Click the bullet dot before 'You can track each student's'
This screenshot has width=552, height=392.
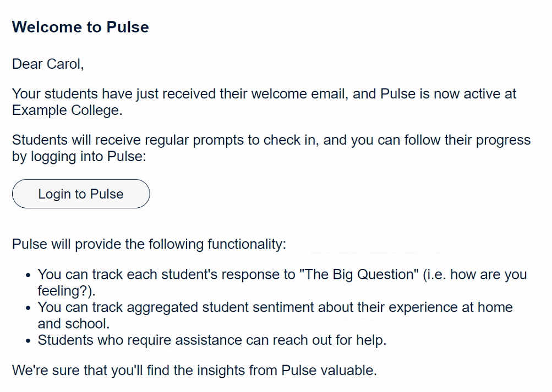click(29, 275)
